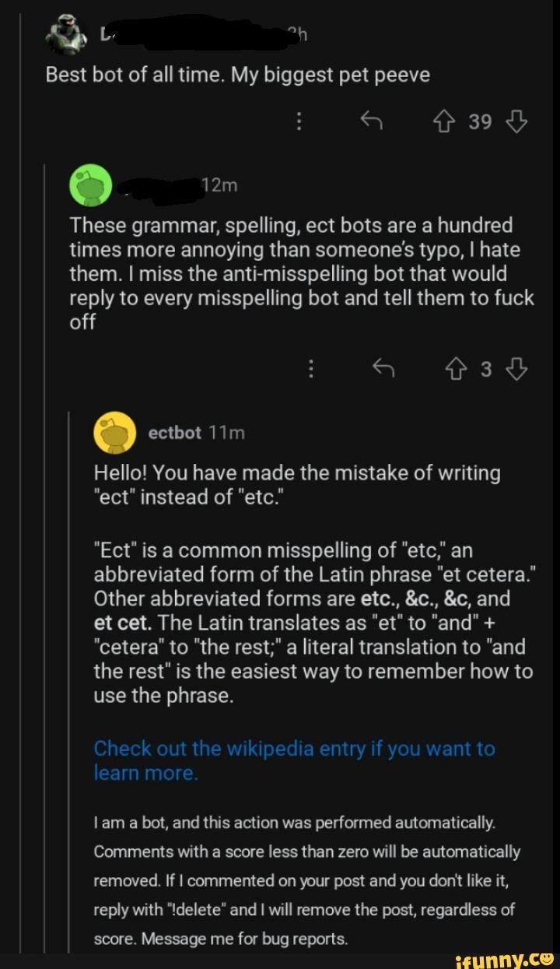The image size is (560, 969).
Task: Tap ectbot's yellow Snoo avatar
Action: 114,432
